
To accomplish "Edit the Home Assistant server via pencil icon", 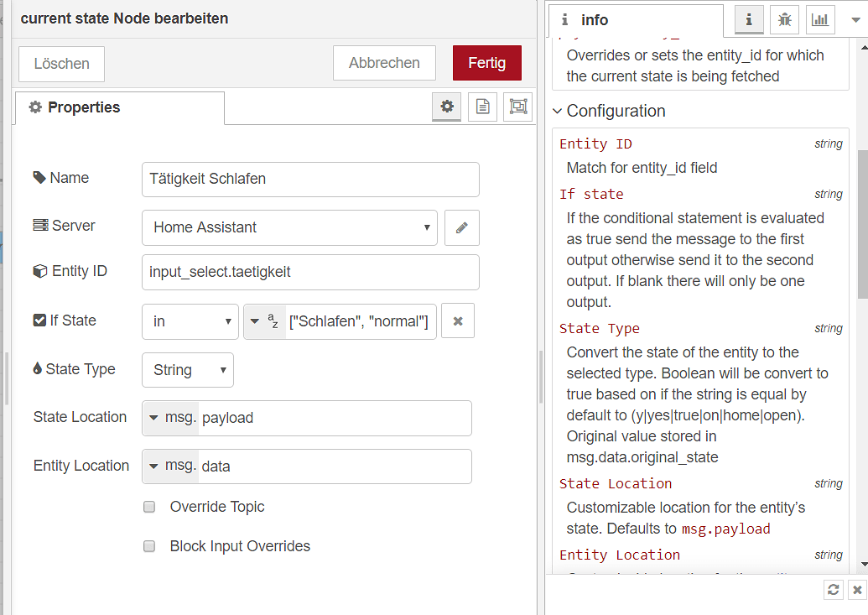I will pos(462,227).
